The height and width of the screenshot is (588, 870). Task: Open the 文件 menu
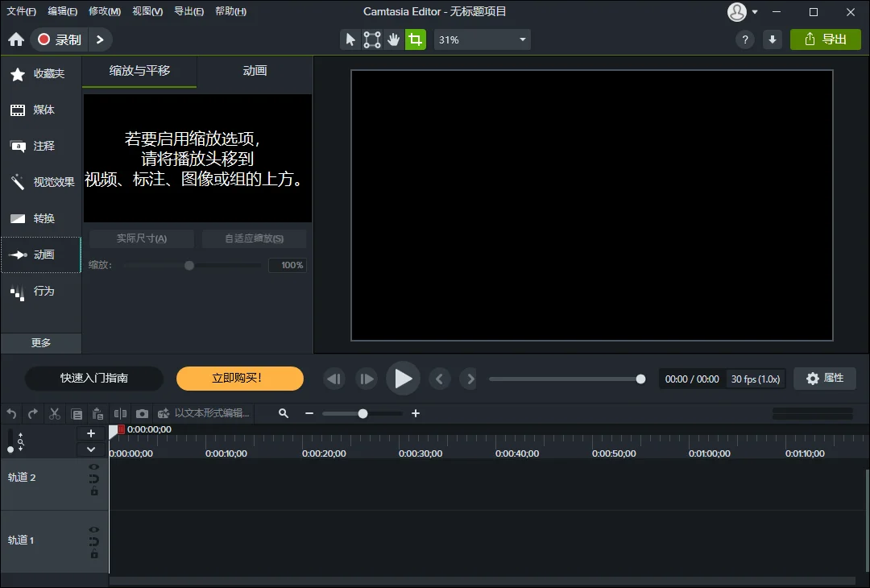coord(21,11)
